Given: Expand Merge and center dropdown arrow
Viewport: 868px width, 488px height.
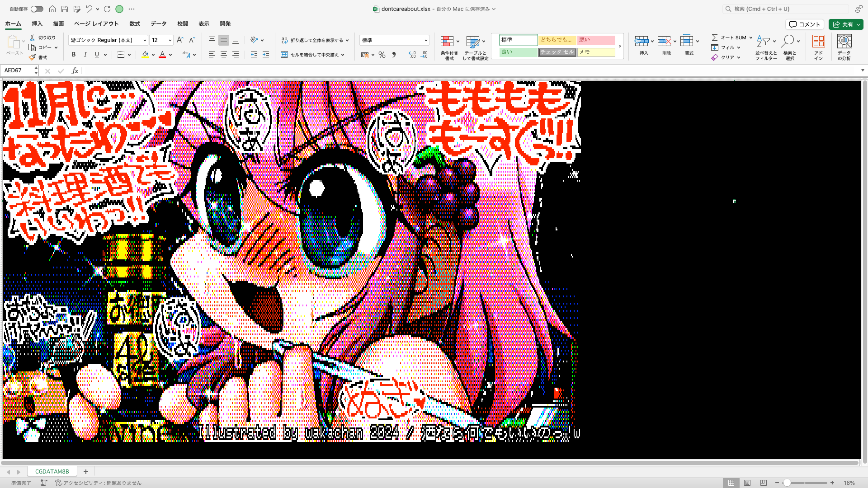Looking at the screenshot, I should point(343,55).
